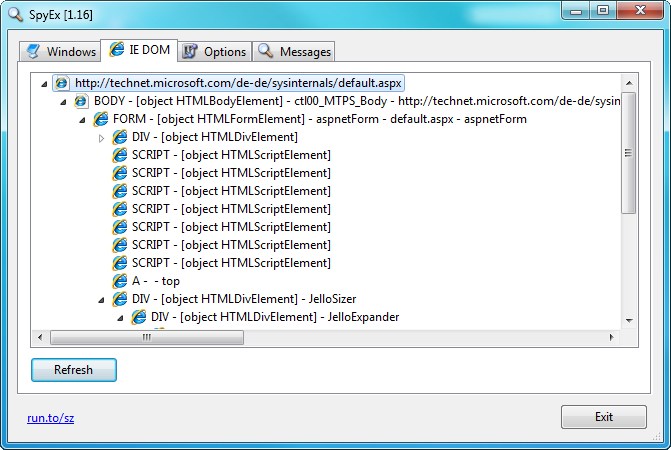Click the IE icon next to the root URL node

62,83
